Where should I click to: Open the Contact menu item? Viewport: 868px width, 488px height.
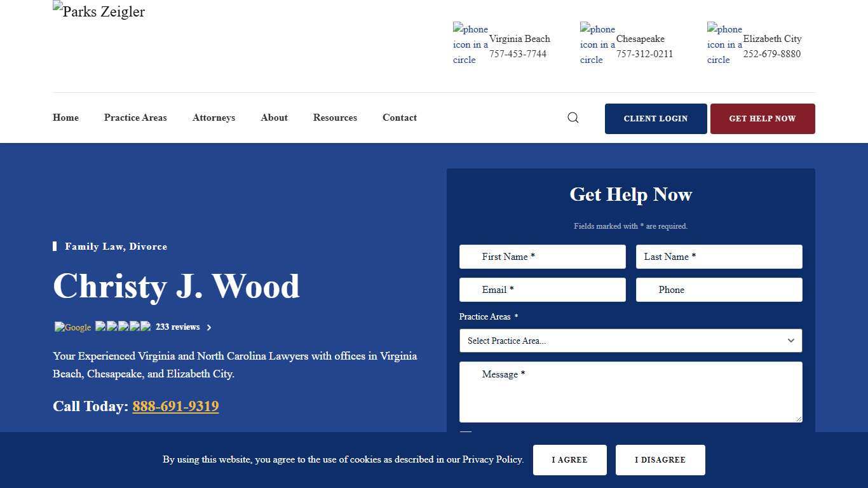(399, 118)
